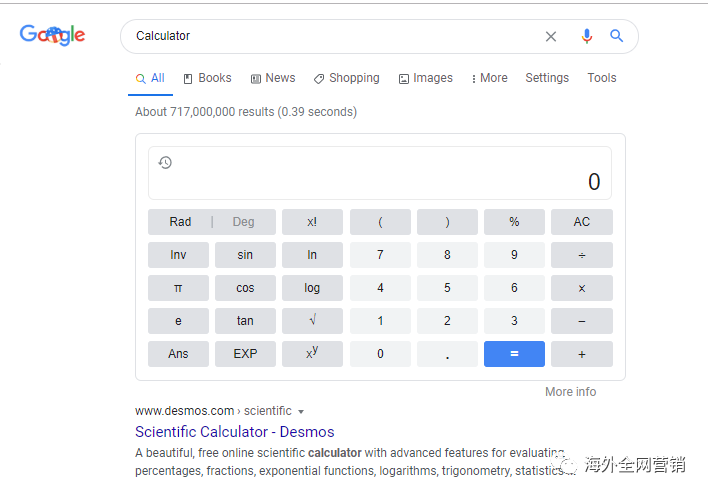This screenshot has height=495, width=708.
Task: Click the More info link
Action: tap(570, 392)
